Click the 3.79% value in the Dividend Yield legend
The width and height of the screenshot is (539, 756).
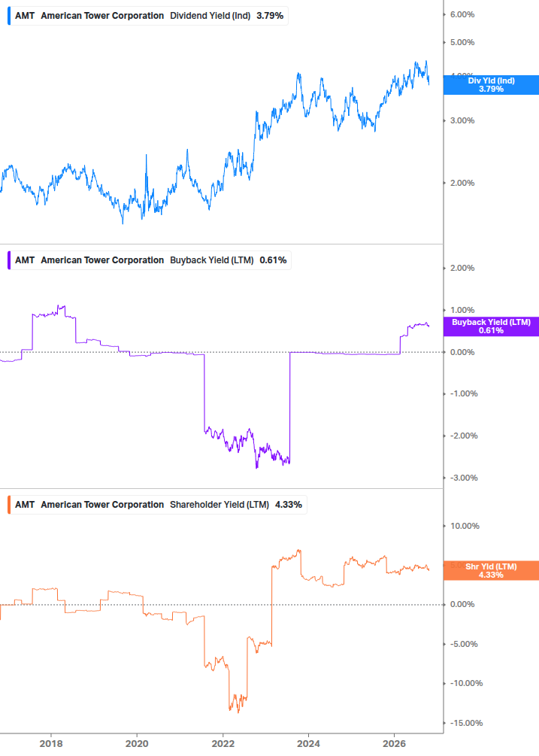coord(270,16)
